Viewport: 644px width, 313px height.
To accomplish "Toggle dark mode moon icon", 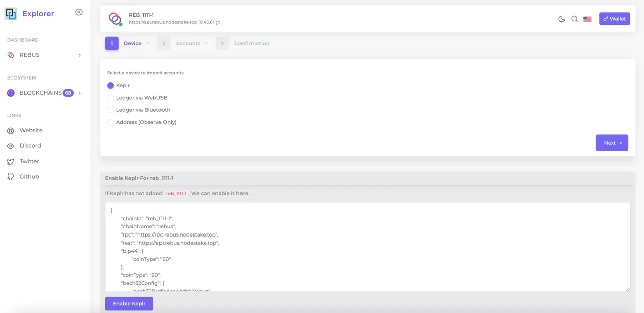I will point(562,19).
